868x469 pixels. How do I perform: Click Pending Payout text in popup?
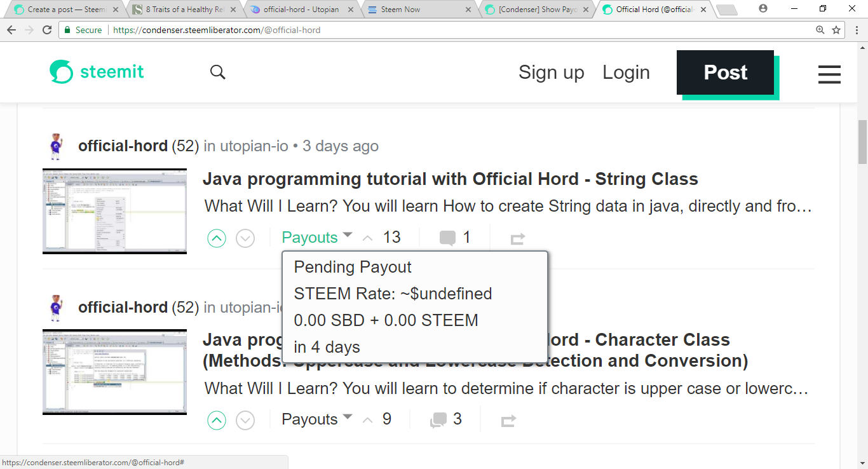(353, 267)
